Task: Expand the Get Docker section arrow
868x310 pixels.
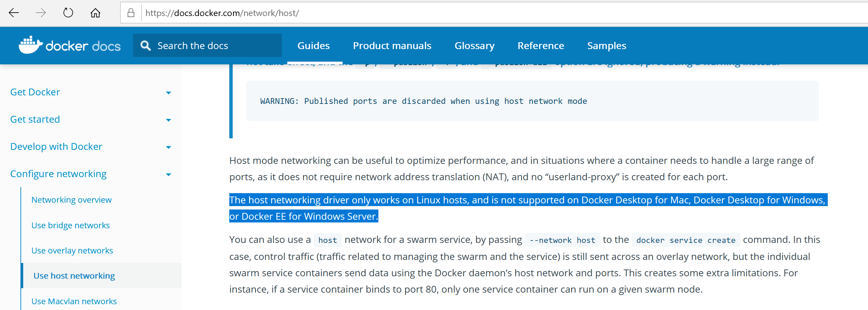Action: 168,93
